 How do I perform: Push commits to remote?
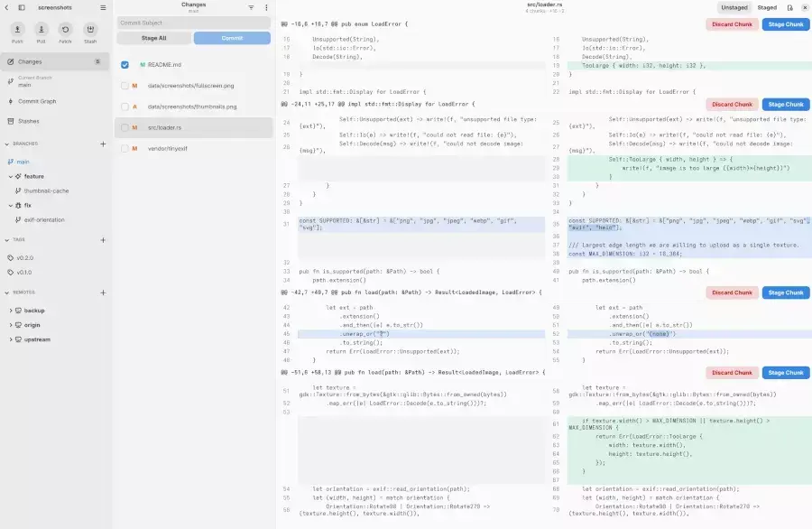[x=17, y=30]
